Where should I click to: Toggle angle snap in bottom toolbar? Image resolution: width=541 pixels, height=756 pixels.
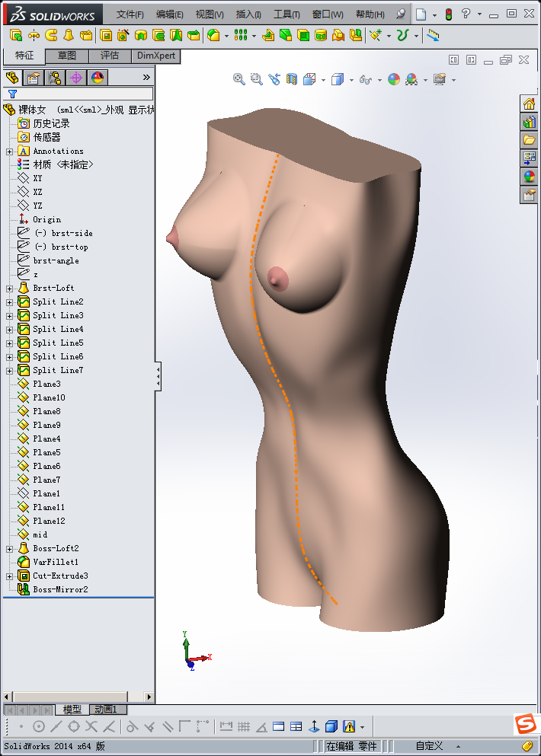(x=261, y=726)
